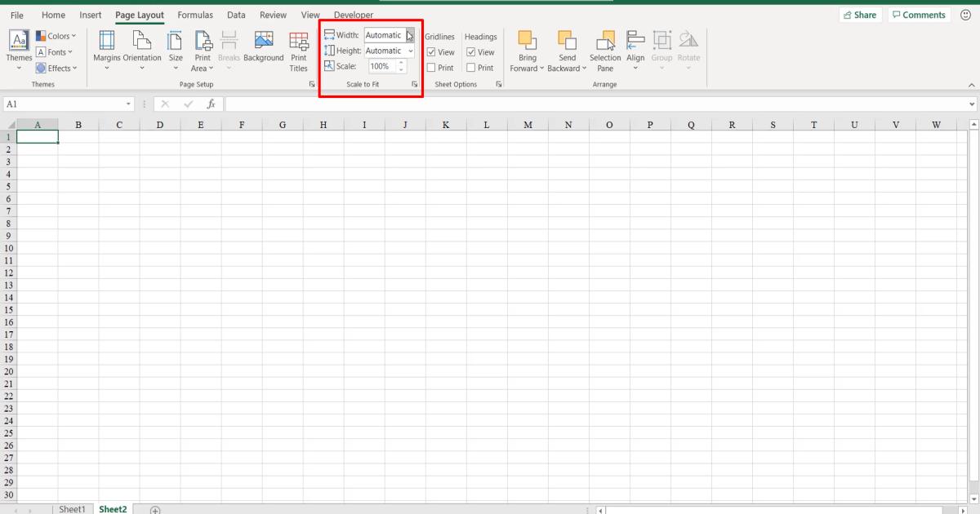Screen dimensions: 980x514
Task: Increase Scale using the up stepper
Action: pos(399,63)
